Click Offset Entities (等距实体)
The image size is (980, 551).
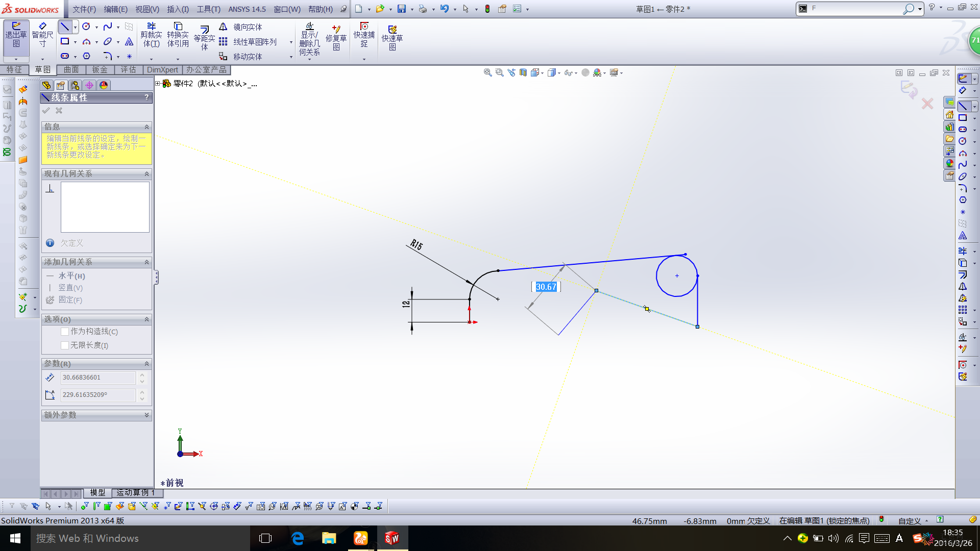(x=204, y=38)
